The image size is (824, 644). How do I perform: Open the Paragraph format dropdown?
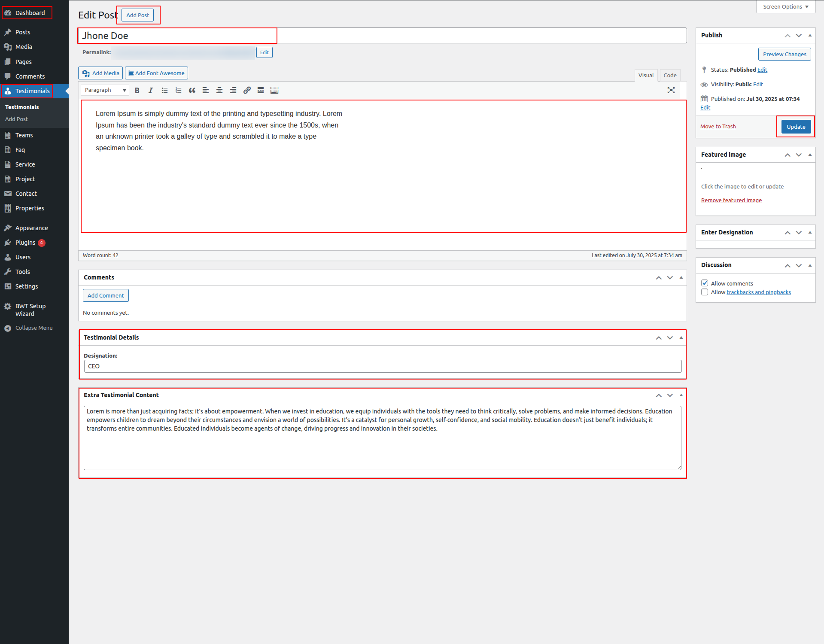105,90
